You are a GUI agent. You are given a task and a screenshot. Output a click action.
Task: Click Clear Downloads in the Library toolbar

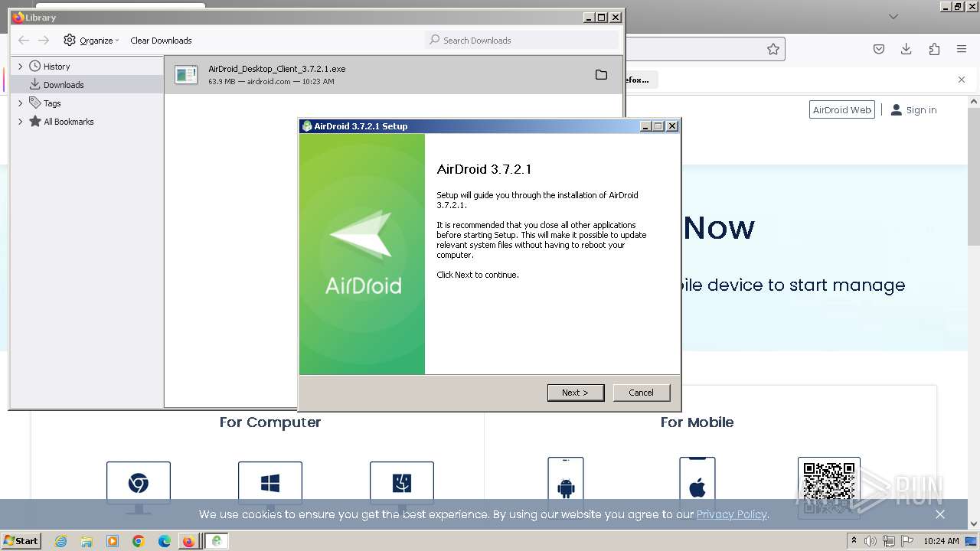click(x=161, y=41)
